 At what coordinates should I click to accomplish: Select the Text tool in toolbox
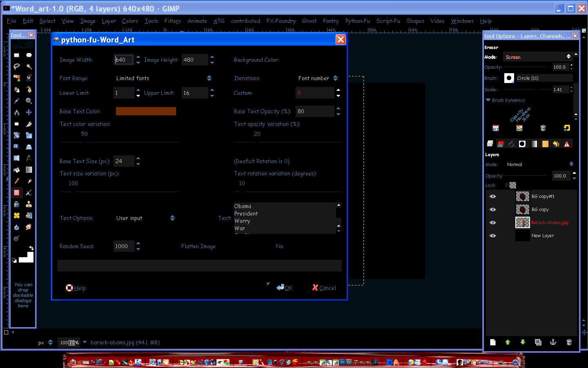pos(29,158)
